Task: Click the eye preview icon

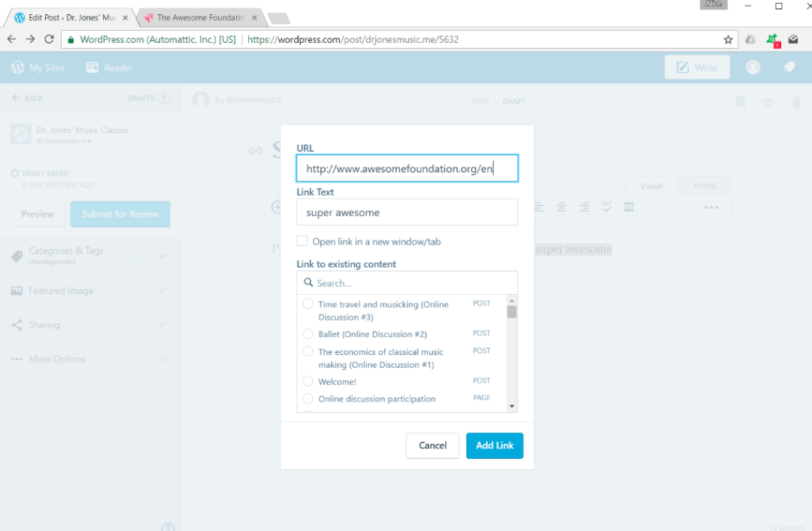Action: 768,102
